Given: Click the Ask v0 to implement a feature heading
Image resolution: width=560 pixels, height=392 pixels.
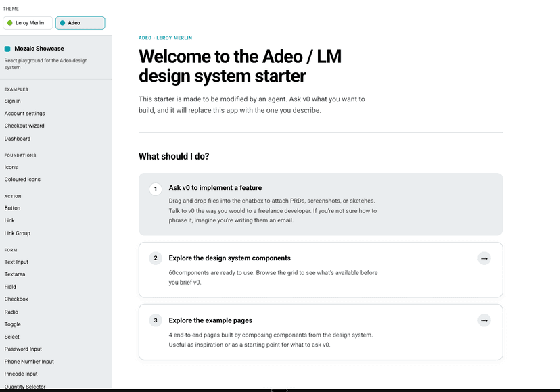Looking at the screenshot, I should coord(215,188).
